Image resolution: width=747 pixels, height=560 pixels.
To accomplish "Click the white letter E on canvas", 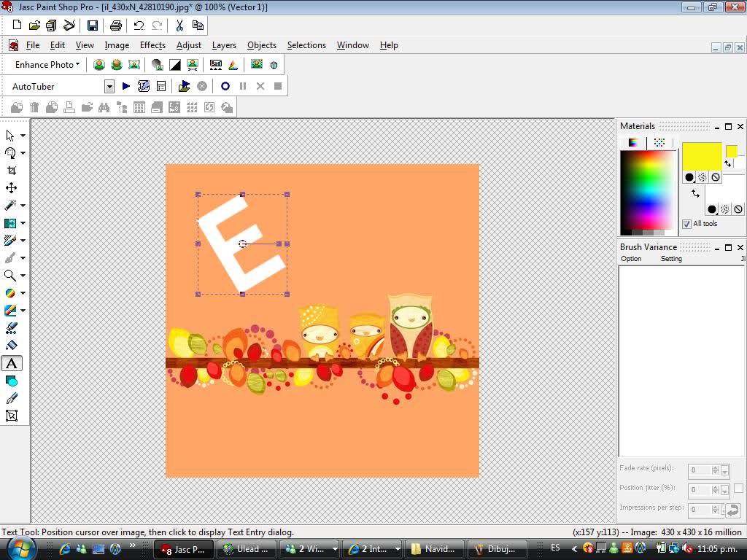I will [x=242, y=244].
